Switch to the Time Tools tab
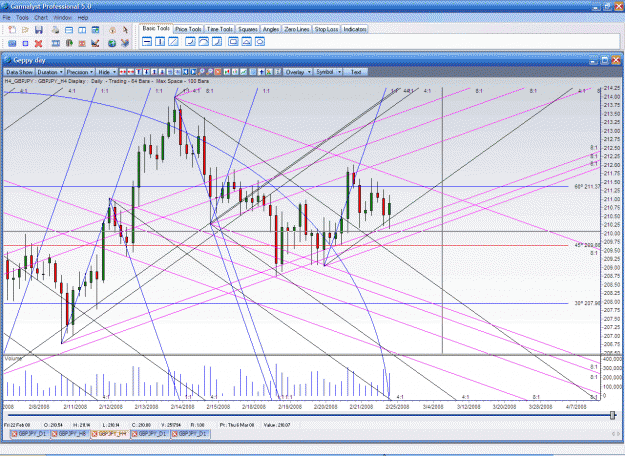625x456 pixels. coord(220,29)
